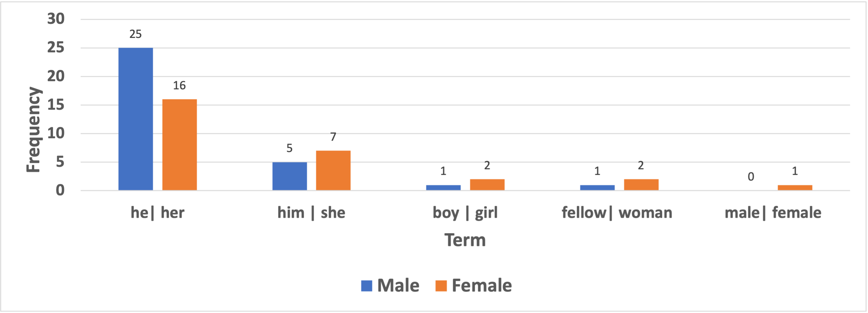Click the y-axis value 30

[56, 18]
